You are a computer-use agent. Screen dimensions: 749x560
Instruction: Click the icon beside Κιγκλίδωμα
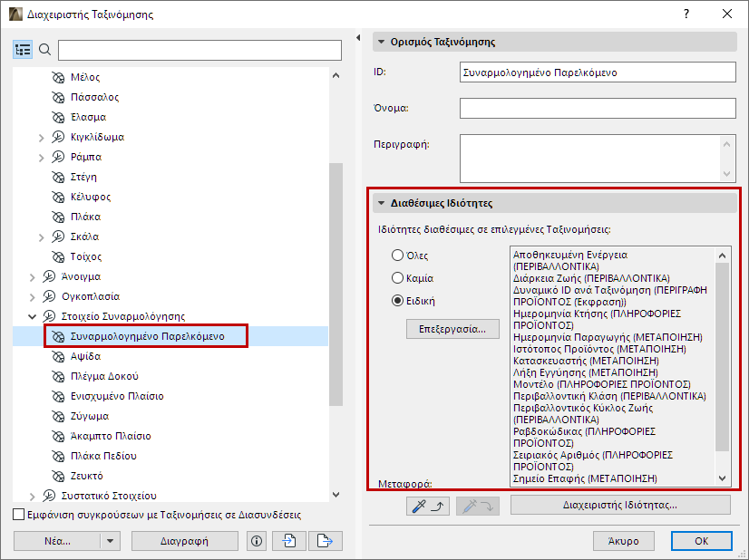click(58, 138)
